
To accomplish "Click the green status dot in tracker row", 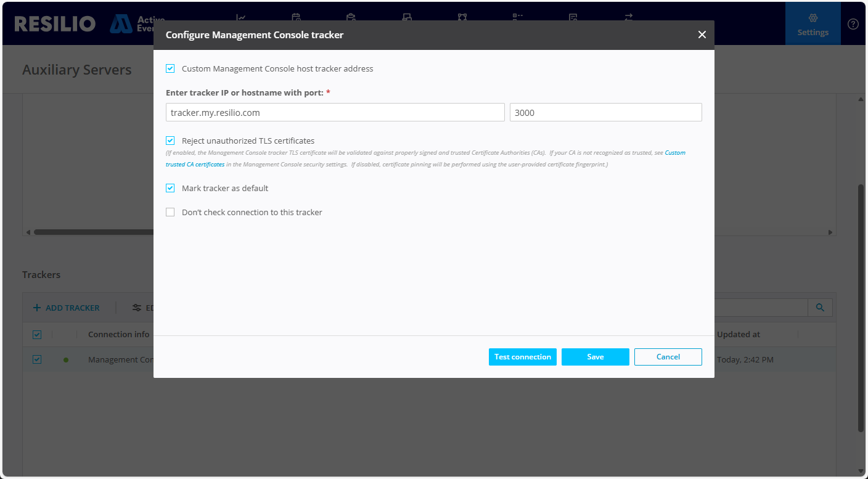I will pos(66,359).
